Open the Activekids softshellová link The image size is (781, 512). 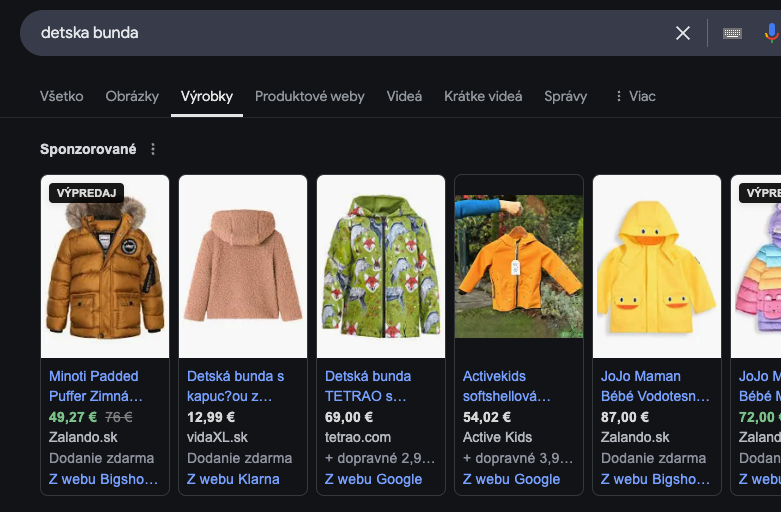507,386
